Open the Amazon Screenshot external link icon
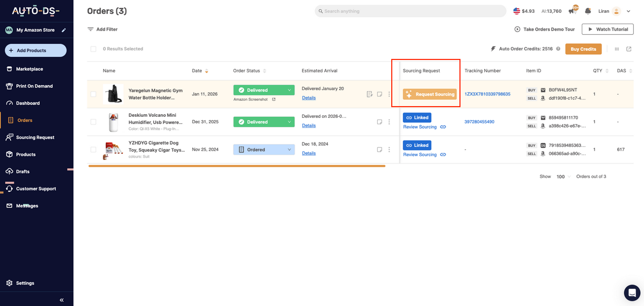The image size is (644, 306). (x=274, y=99)
